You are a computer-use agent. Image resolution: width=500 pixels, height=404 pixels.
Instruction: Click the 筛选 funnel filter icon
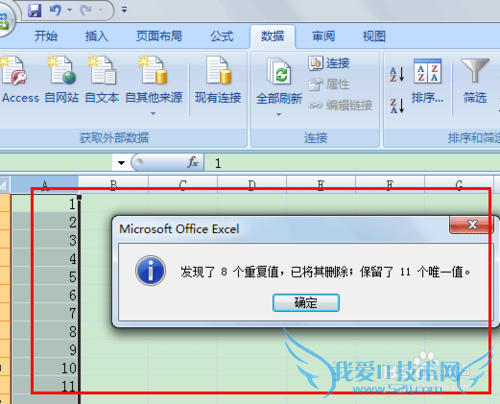click(475, 70)
